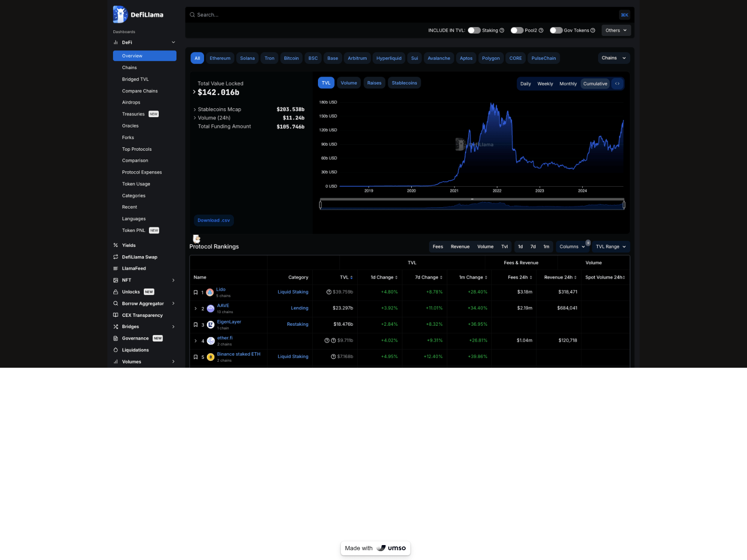Click the Lido TVL info question icon

[x=329, y=292]
